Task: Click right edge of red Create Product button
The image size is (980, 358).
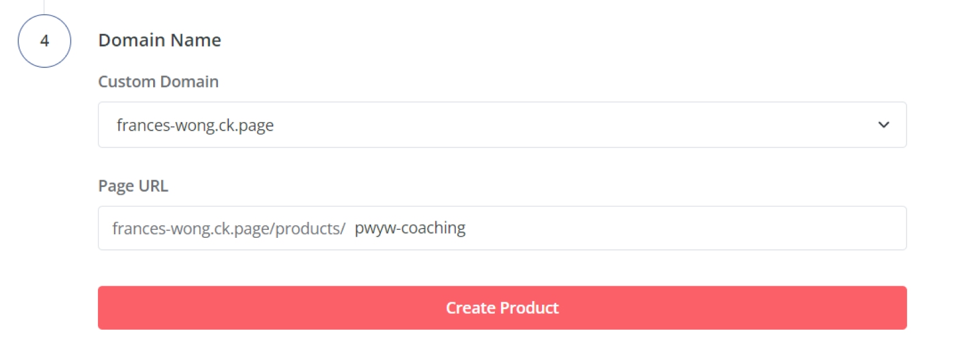Action: point(898,308)
